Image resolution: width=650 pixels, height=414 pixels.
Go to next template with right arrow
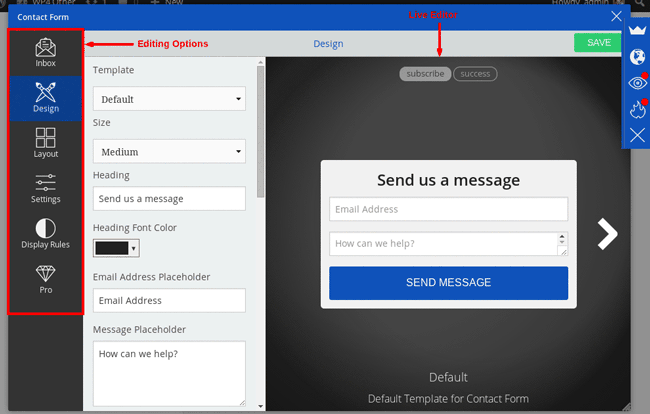click(x=607, y=233)
